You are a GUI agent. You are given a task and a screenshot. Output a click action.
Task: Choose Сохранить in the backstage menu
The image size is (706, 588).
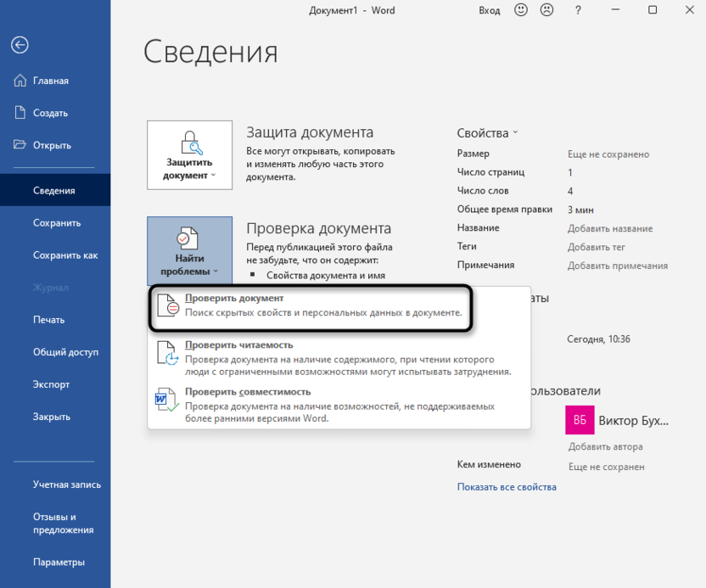click(55, 223)
